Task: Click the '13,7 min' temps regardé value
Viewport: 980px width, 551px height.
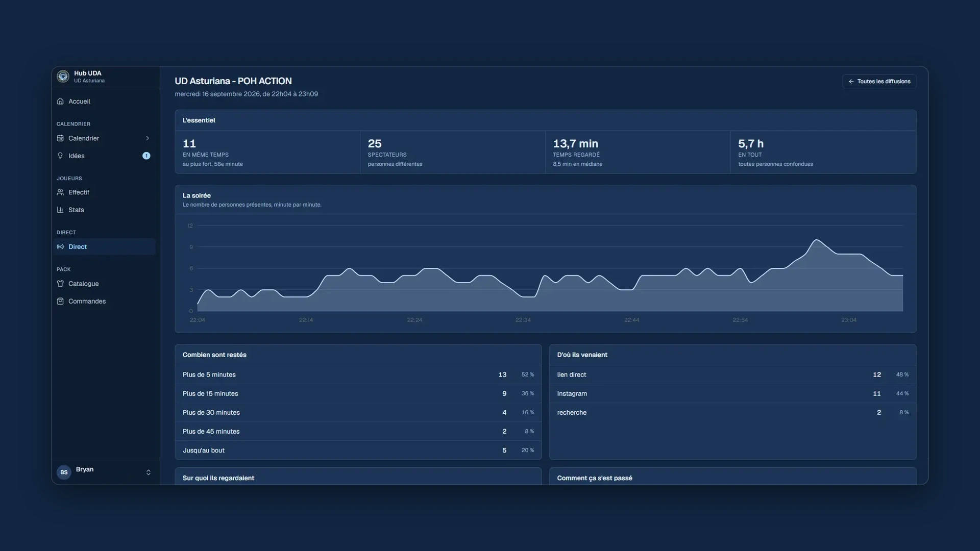Action: click(575, 144)
